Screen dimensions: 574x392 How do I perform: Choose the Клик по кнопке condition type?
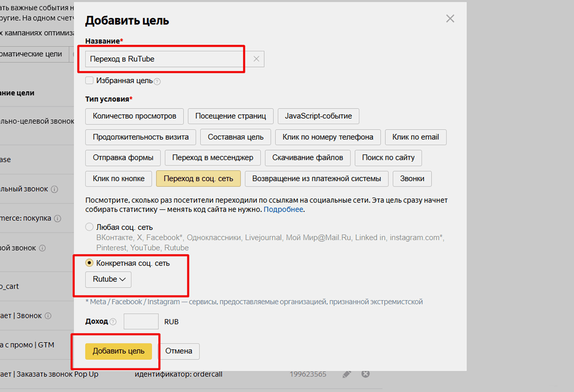(x=119, y=178)
